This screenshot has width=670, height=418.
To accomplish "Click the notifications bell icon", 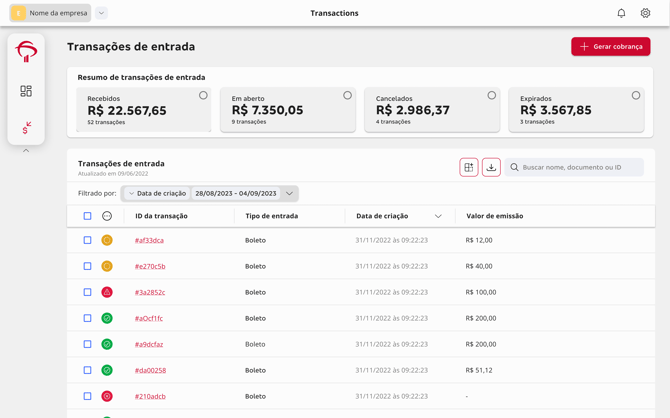I will pos(621,13).
